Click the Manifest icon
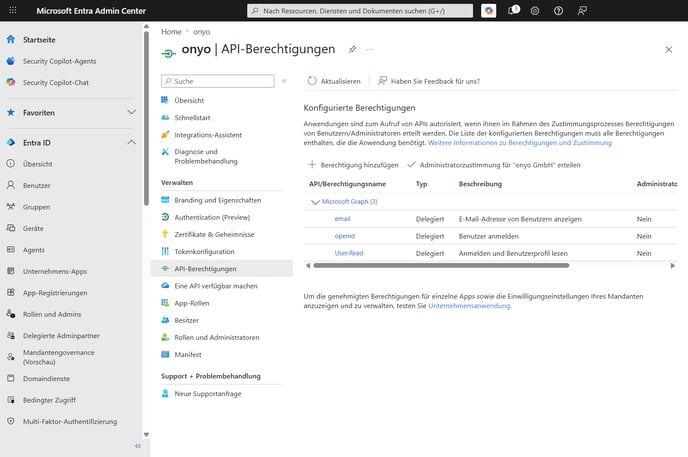Image resolution: width=688 pixels, height=457 pixels. pyautogui.click(x=165, y=354)
